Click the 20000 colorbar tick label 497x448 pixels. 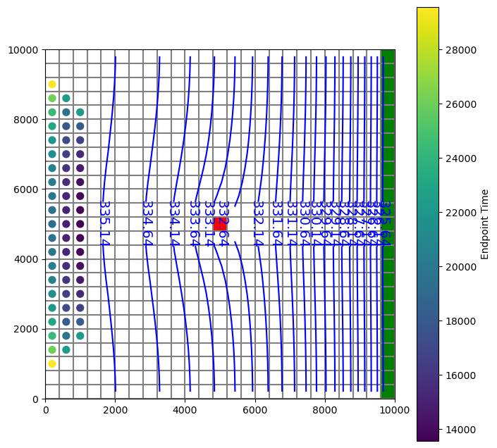(461, 267)
